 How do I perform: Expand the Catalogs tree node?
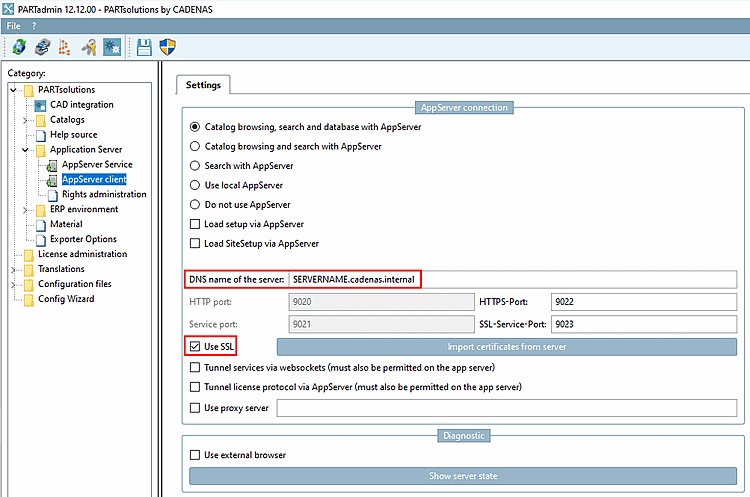pyautogui.click(x=25, y=120)
